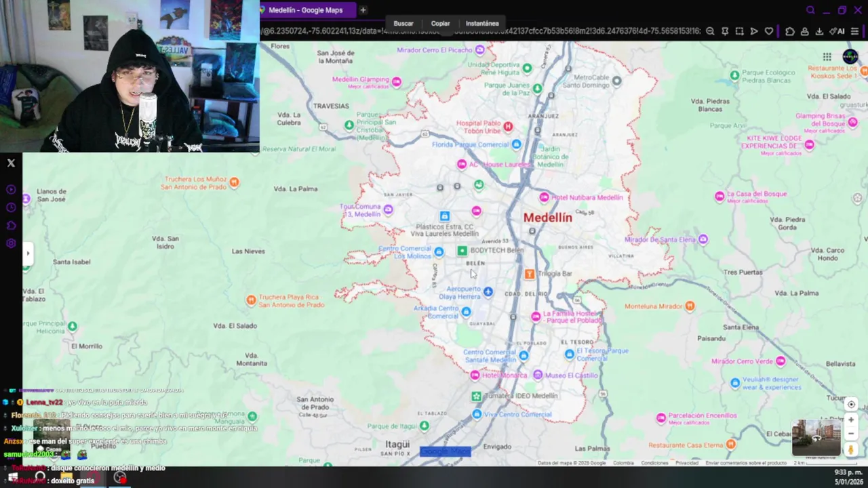Open the Google account avatar
Screen dimensions: 868x488
[x=850, y=57]
